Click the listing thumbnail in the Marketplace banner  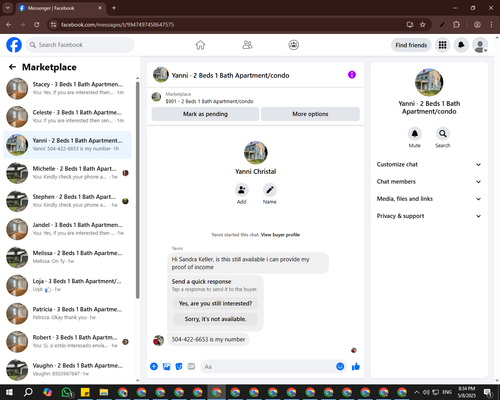[x=156, y=97]
